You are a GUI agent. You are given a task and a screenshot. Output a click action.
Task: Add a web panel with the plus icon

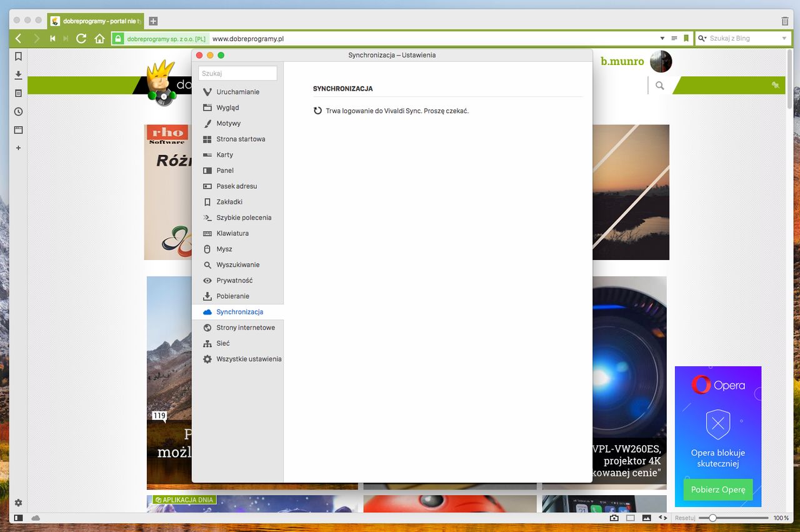pos(18,148)
